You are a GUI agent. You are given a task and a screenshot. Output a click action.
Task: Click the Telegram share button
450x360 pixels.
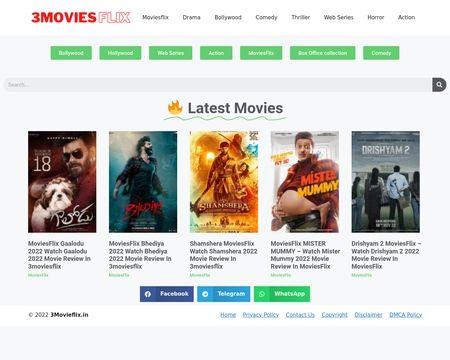224,294
